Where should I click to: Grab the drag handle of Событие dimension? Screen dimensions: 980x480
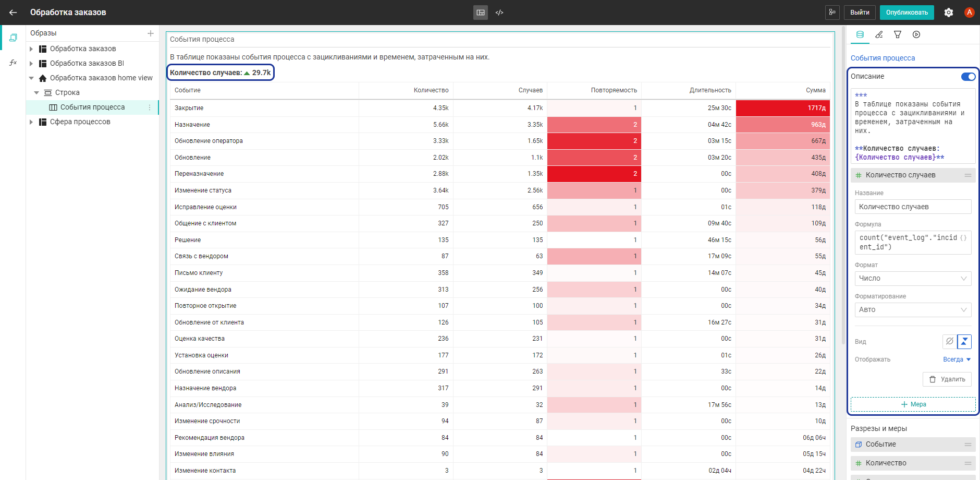point(968,445)
